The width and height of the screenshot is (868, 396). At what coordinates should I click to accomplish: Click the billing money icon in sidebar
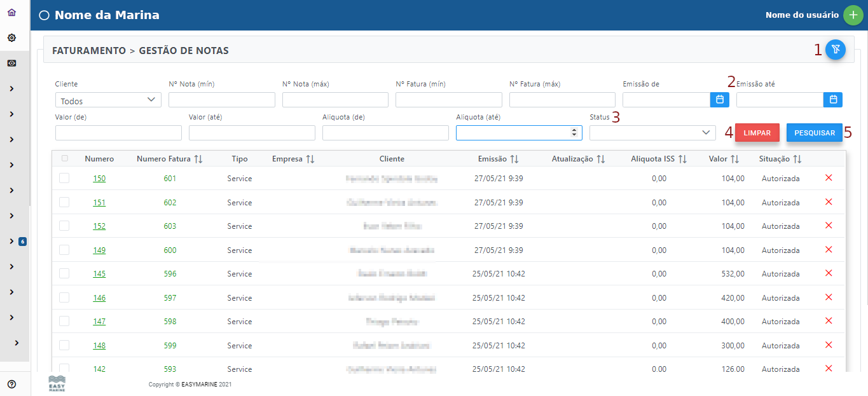click(11, 64)
